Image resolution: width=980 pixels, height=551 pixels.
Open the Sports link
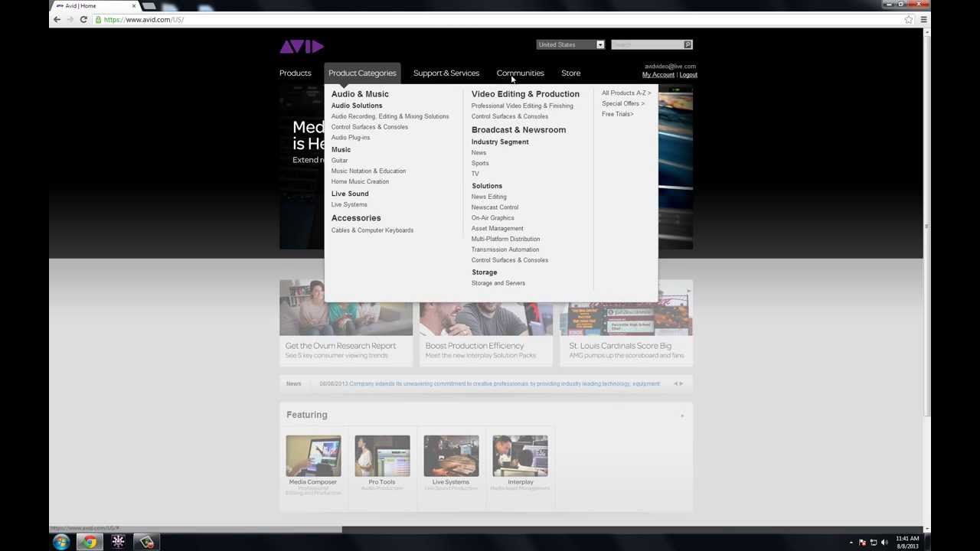(x=480, y=163)
